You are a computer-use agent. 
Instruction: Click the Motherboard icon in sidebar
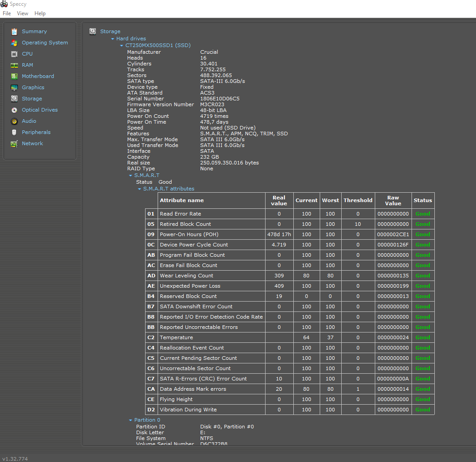click(14, 76)
